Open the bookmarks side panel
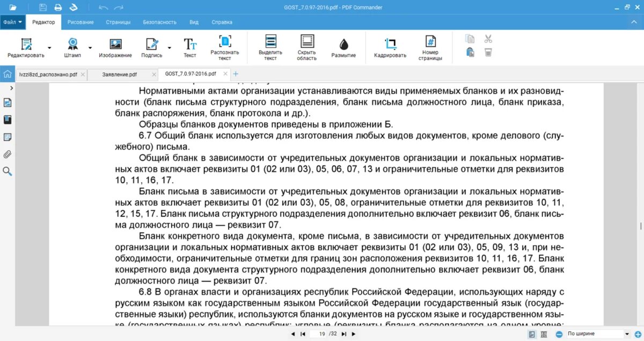The height and width of the screenshot is (341, 644). 8,120
